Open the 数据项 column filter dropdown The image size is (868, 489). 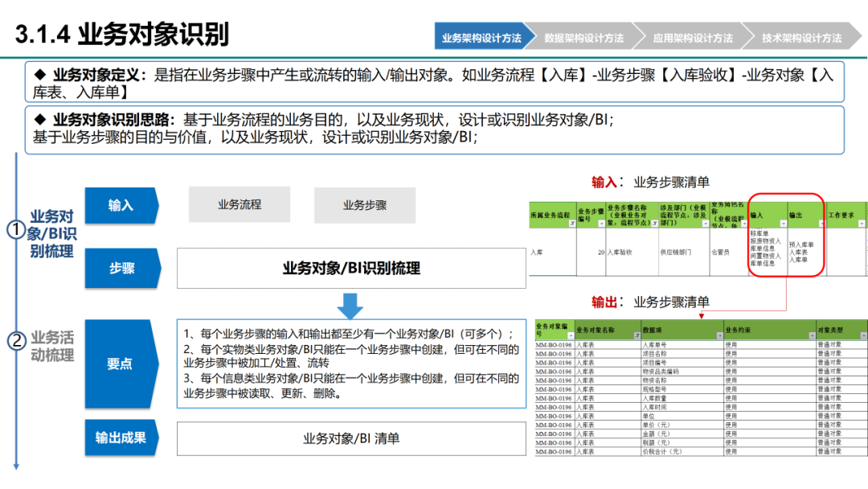(719, 335)
